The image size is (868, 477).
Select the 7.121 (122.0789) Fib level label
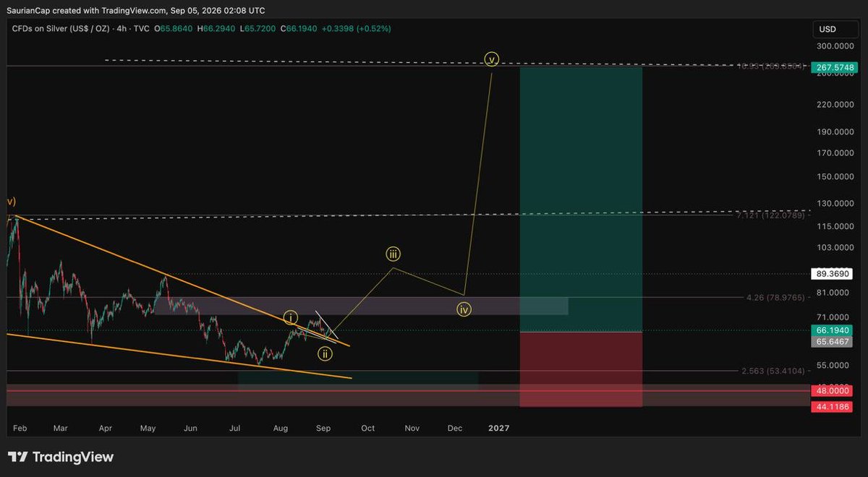[770, 215]
